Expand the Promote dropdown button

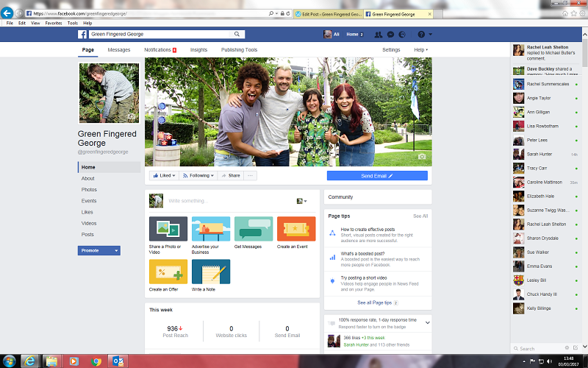click(99, 250)
